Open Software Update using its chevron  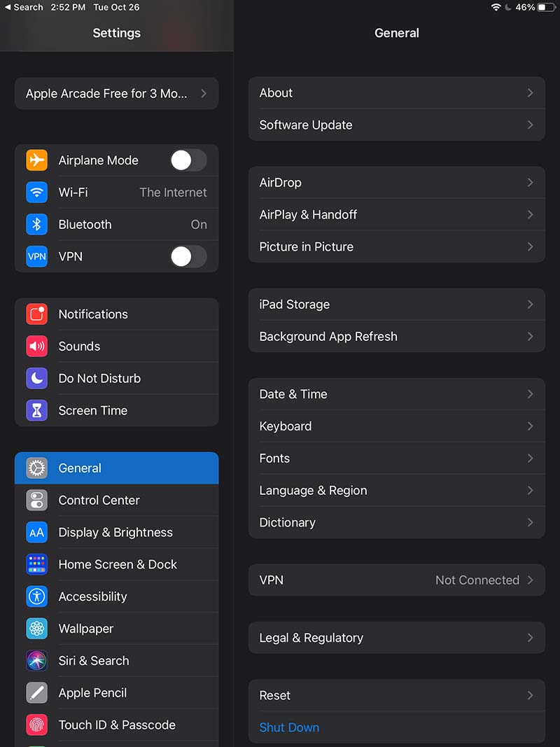(x=530, y=125)
